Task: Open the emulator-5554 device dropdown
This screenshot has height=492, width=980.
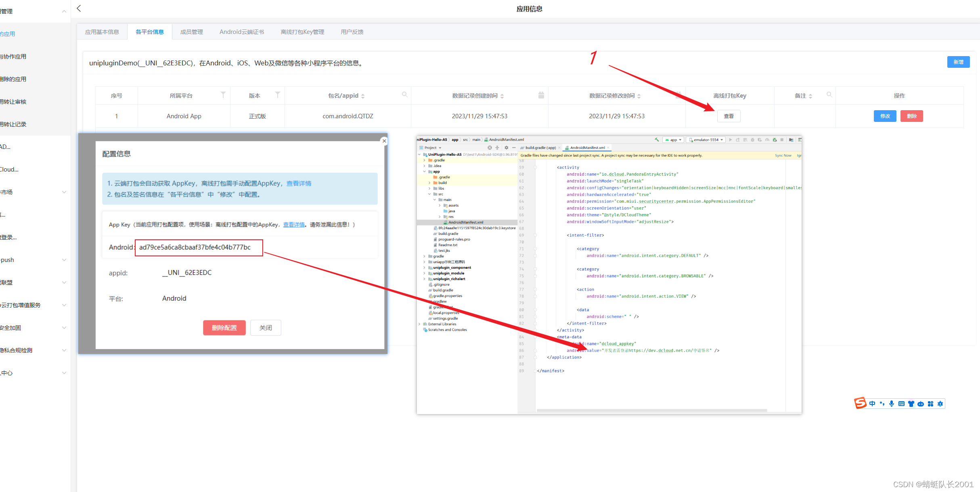Action: coord(706,140)
